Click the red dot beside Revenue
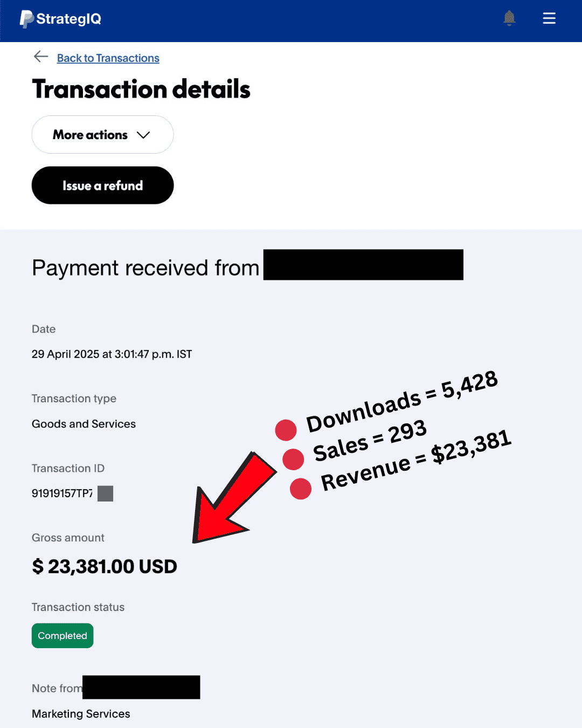582x728 pixels. coord(301,489)
